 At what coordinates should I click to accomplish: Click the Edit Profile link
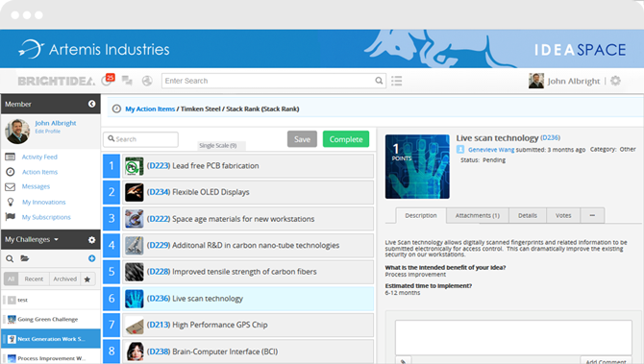pyautogui.click(x=48, y=132)
